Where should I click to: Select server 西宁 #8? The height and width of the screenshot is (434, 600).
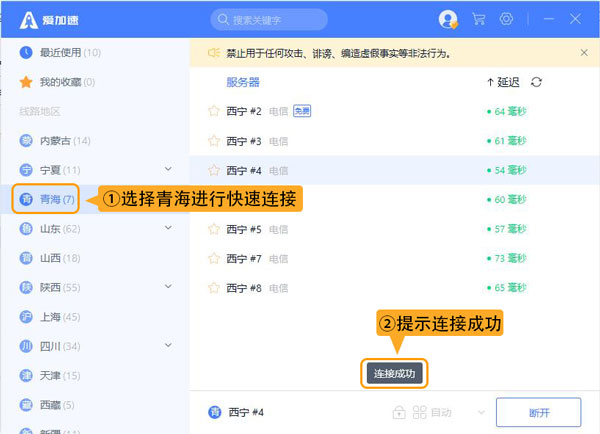pos(395,288)
